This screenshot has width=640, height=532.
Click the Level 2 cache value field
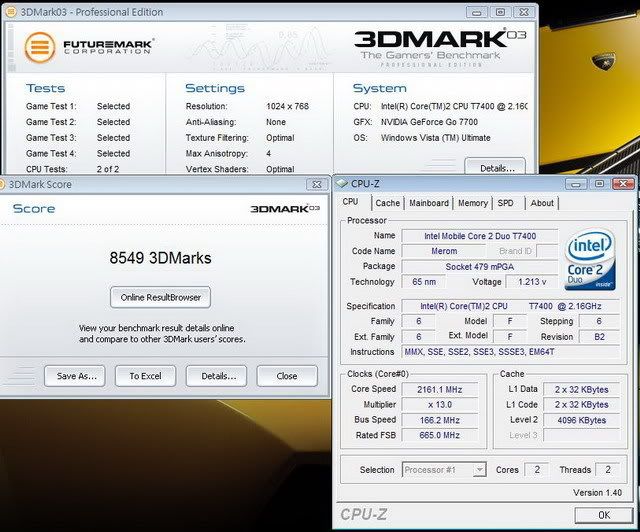click(x=582, y=420)
